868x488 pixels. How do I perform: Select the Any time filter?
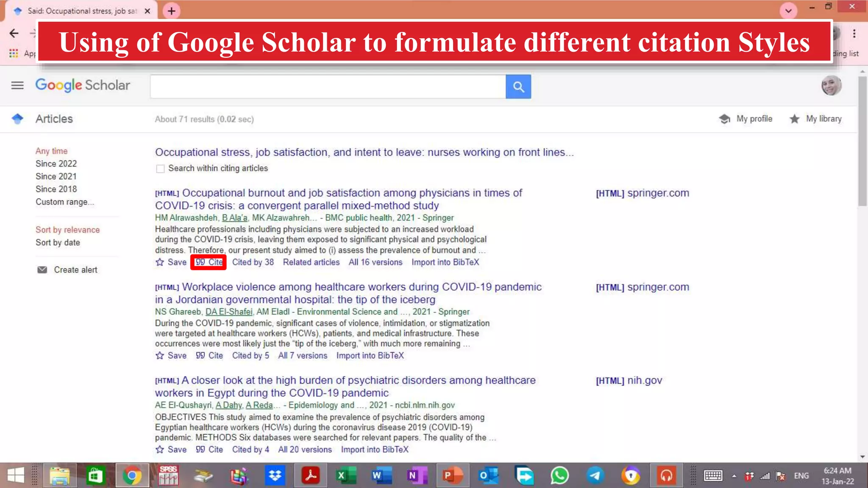pos(51,151)
